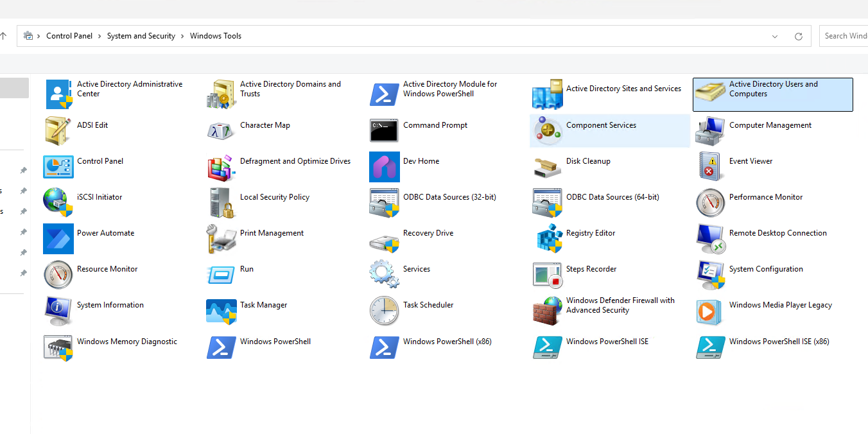
Task: Launch Character Map
Action: pos(263,125)
